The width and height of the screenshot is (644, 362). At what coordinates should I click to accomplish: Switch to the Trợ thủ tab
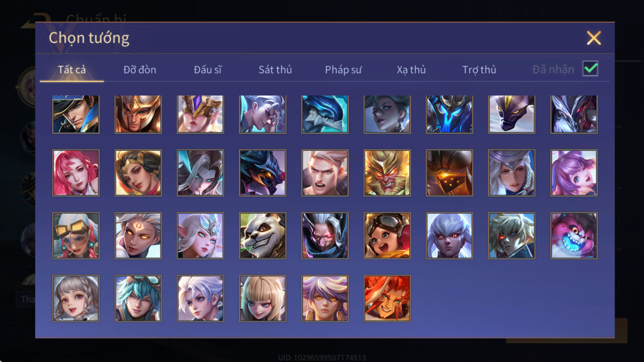(479, 70)
